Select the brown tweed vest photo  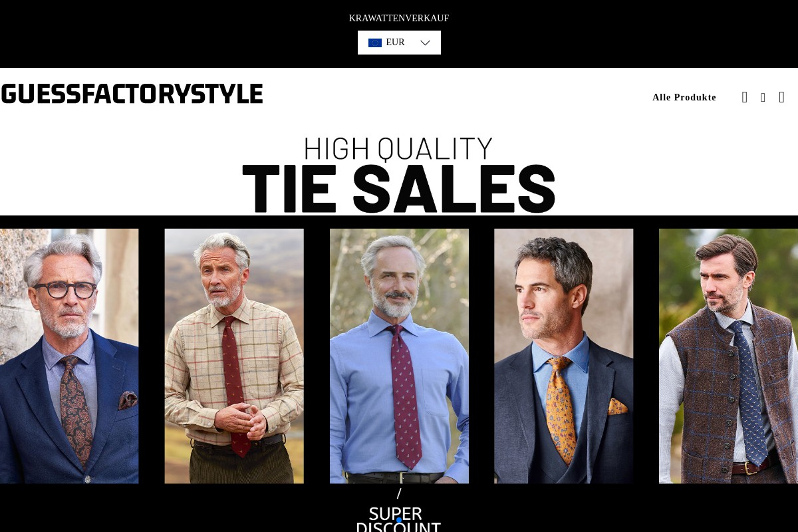pos(729,356)
